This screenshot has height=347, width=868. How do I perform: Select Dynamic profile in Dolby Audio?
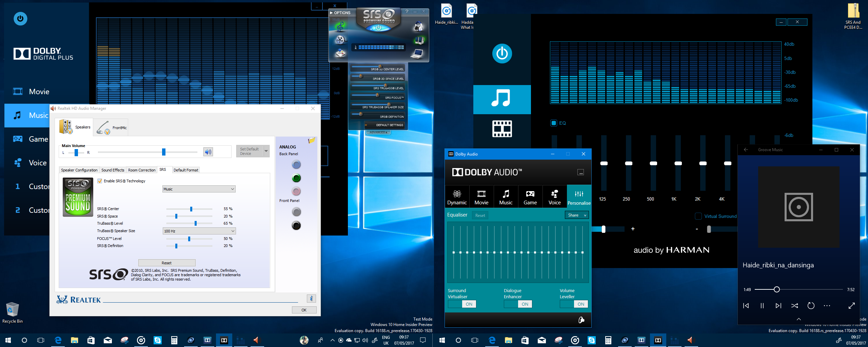[457, 197]
